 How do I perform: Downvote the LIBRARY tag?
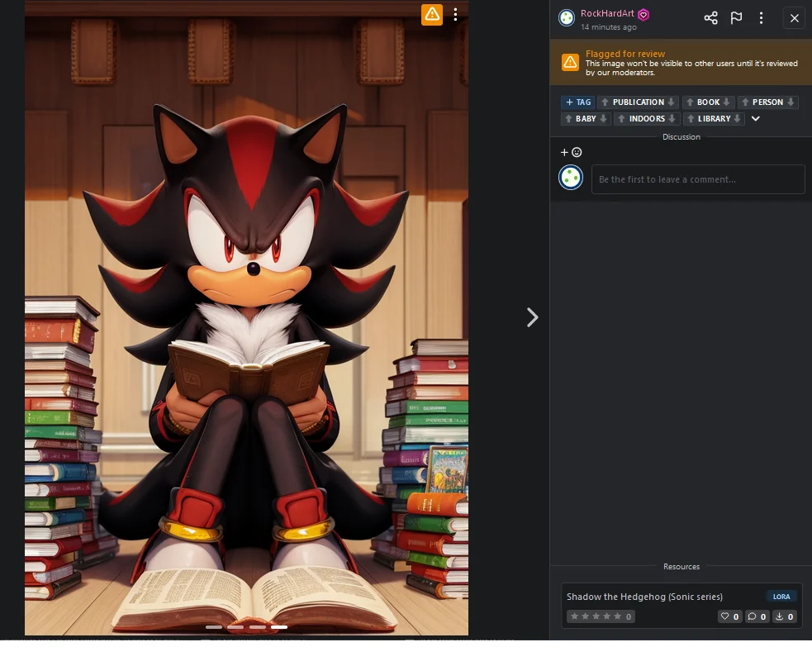pyautogui.click(x=737, y=119)
